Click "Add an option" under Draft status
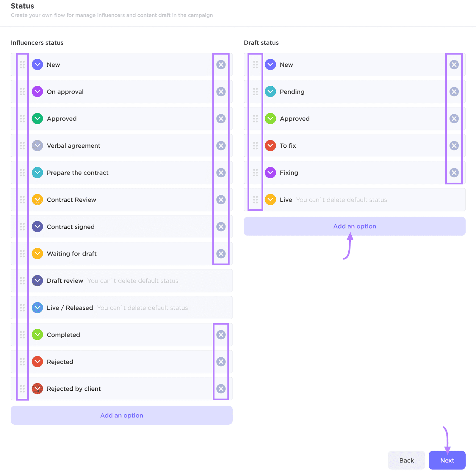The height and width of the screenshot is (472, 476). pos(355,226)
